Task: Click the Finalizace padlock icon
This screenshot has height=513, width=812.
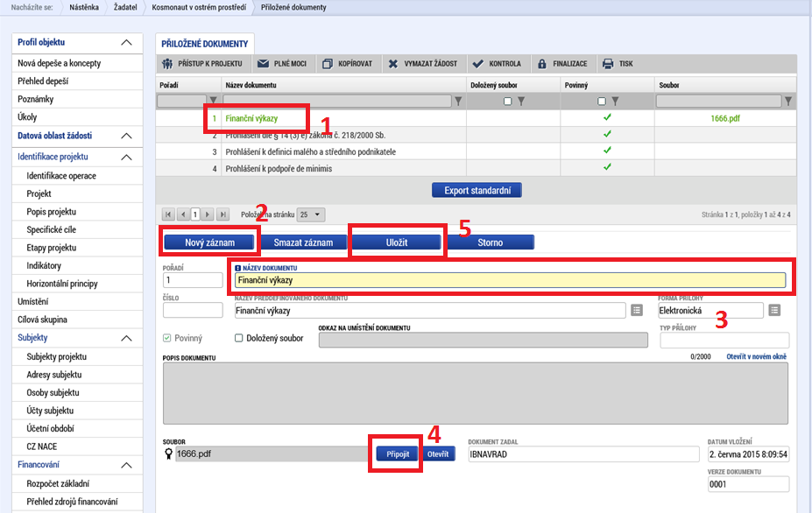Action: [x=541, y=64]
